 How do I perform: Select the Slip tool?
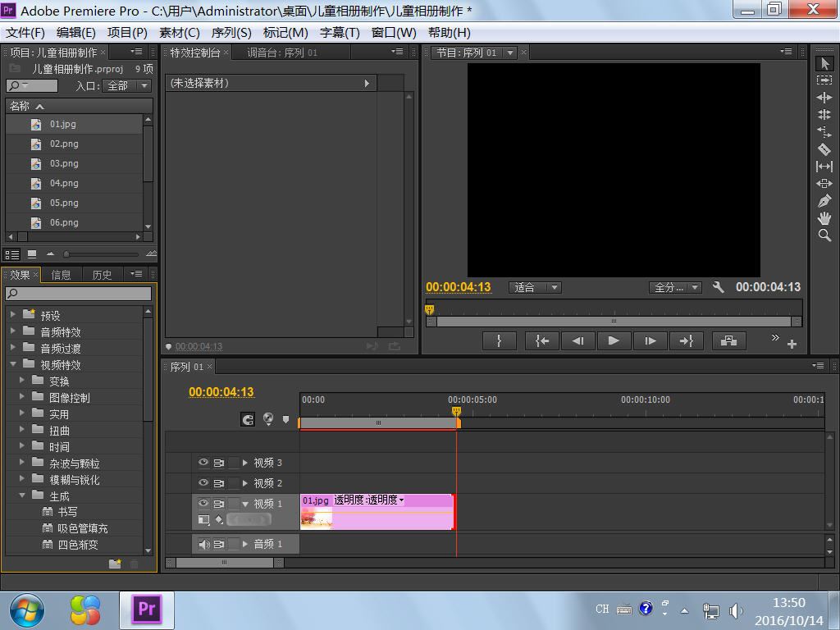824,167
